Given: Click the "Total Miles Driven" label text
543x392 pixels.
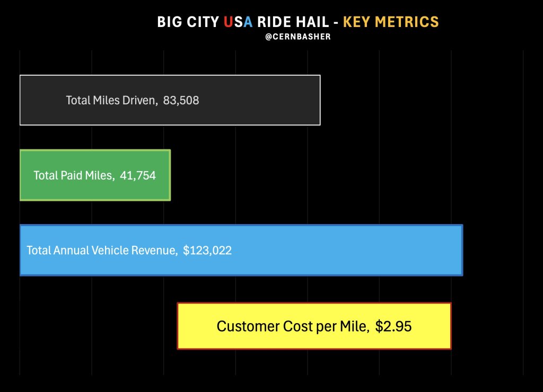Looking at the screenshot, I should [x=111, y=100].
